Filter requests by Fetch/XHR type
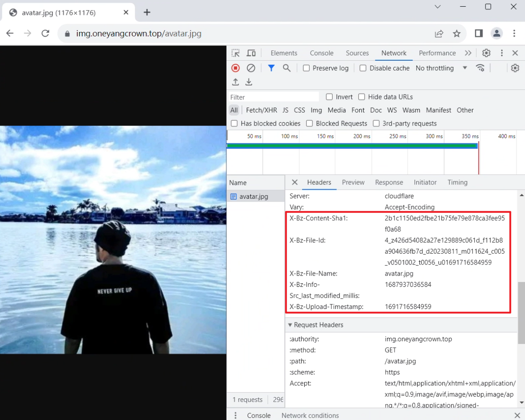The width and height of the screenshot is (525, 420). tap(261, 110)
